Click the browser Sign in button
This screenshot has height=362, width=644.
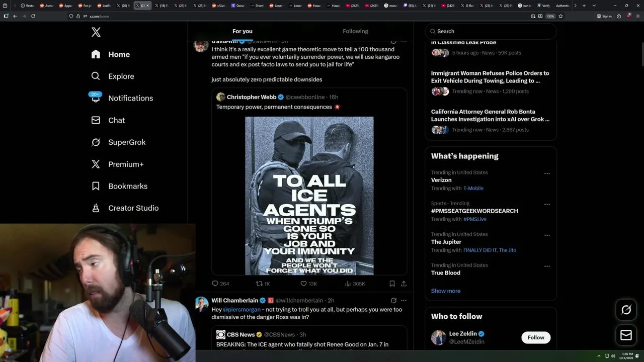click(604, 16)
